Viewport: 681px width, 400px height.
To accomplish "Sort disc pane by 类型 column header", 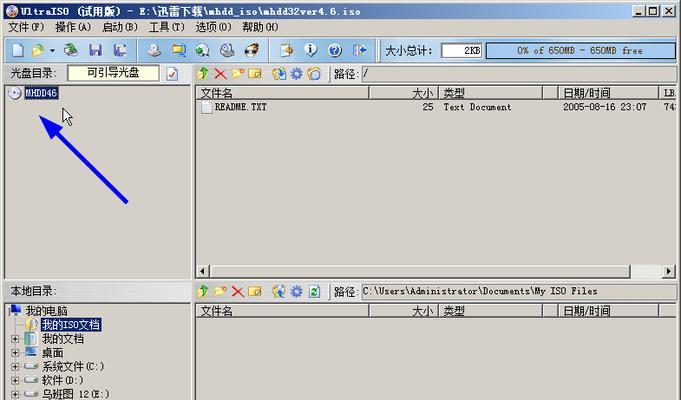I will coord(491,93).
